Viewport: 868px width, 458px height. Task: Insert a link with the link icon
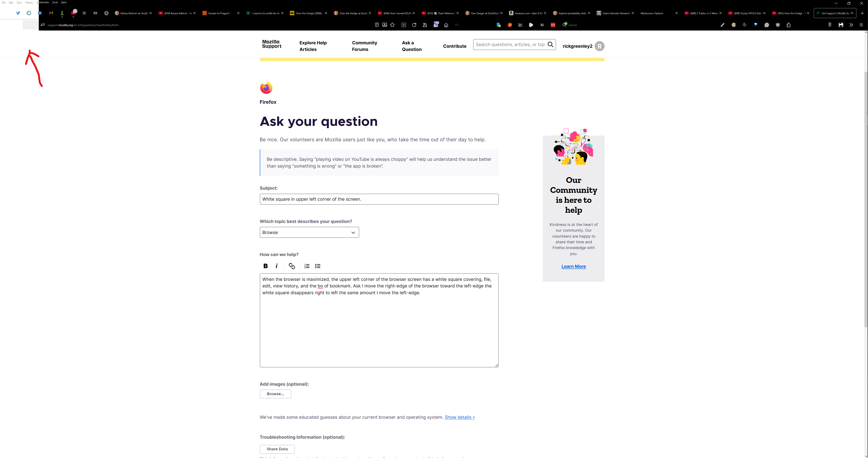(x=292, y=266)
